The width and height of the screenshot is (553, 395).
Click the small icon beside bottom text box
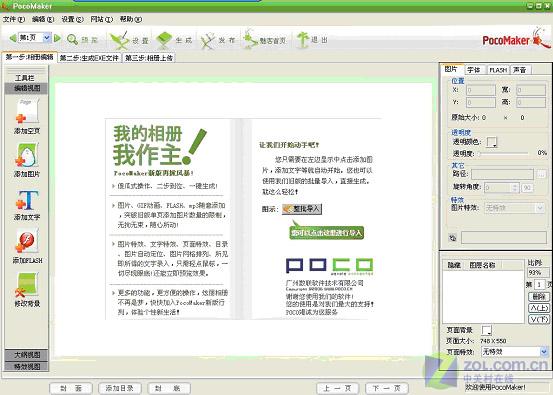pos(453,238)
